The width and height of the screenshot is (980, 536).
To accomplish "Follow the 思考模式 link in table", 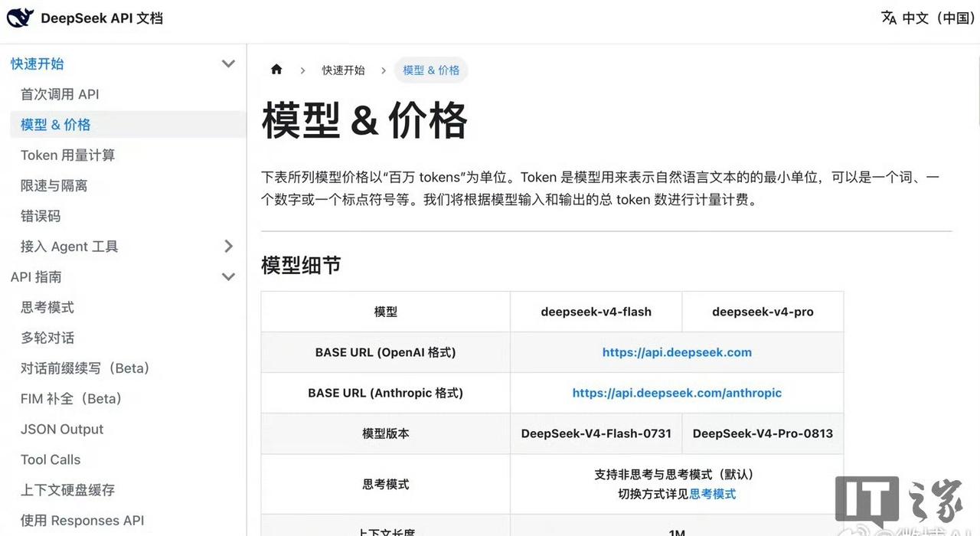I will pos(713,494).
